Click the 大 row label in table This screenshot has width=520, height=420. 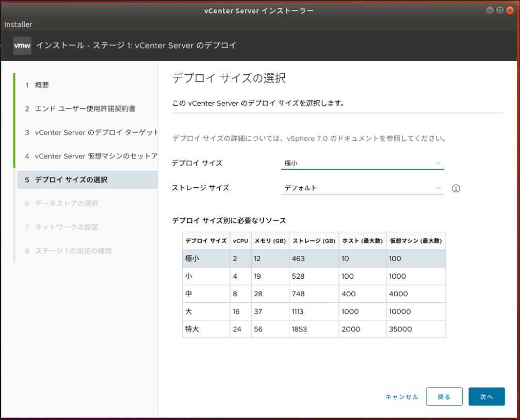(189, 311)
